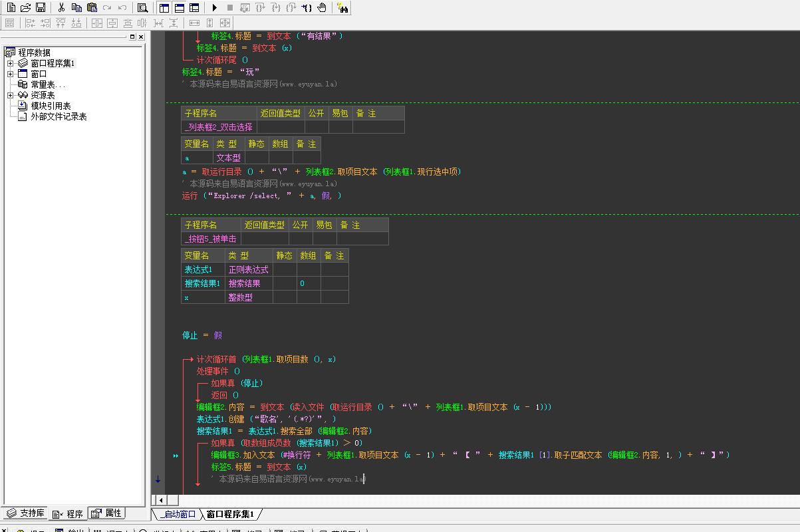Image resolution: width=800 pixels, height=532 pixels.
Task: Switch to the 属性 panel tab
Action: pos(107,513)
